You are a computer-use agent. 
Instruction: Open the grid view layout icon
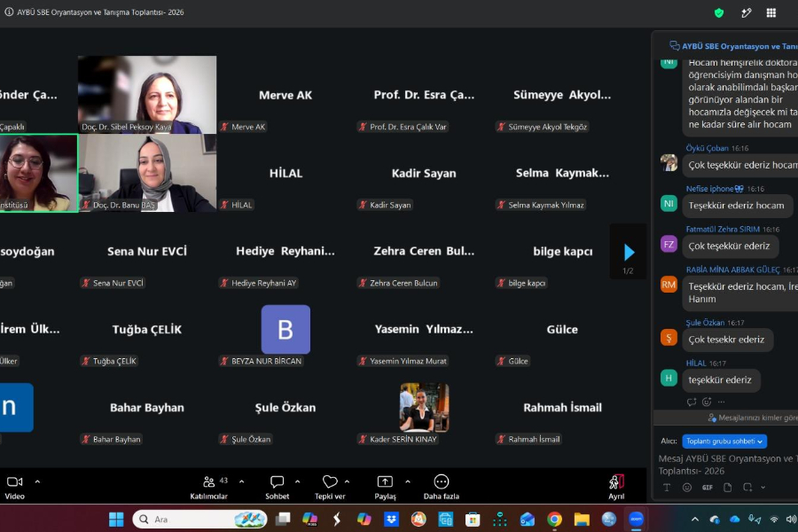[x=771, y=12]
